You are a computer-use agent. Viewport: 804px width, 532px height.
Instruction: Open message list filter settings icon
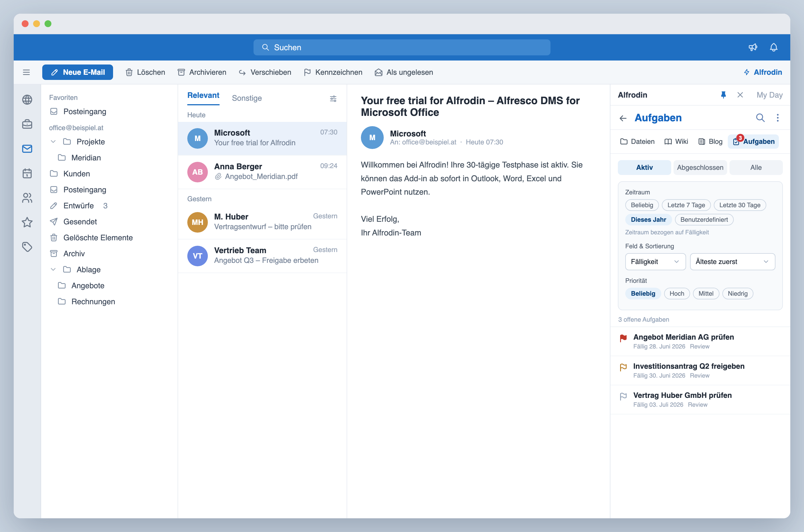333,99
